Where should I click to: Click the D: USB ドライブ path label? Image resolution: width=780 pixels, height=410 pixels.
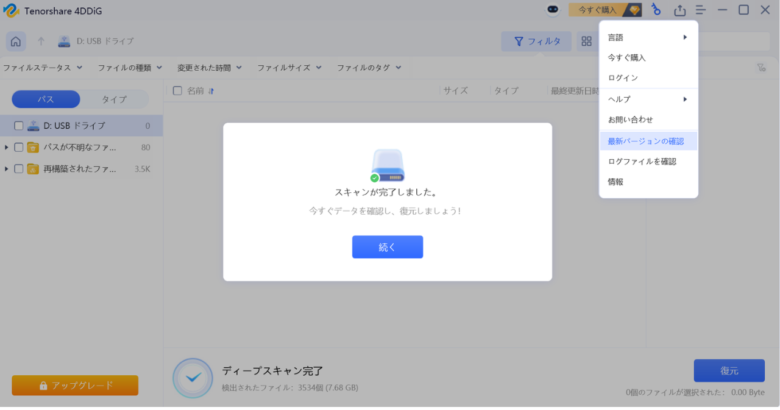click(105, 41)
